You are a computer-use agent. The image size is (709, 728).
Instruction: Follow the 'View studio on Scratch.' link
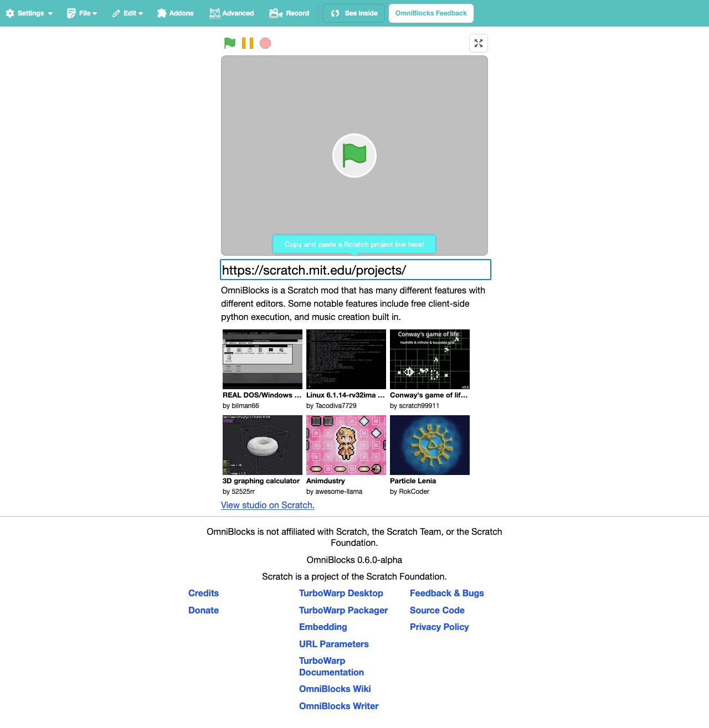(268, 505)
